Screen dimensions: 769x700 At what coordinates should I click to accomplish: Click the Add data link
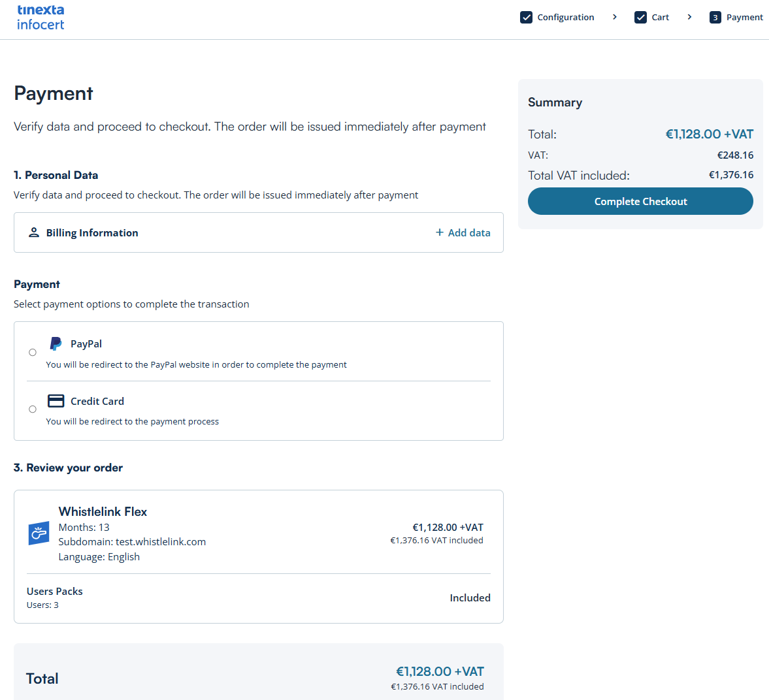[468, 232]
